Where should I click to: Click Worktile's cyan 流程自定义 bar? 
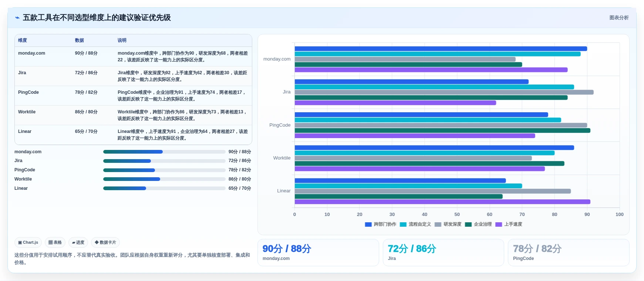pyautogui.click(x=425, y=153)
